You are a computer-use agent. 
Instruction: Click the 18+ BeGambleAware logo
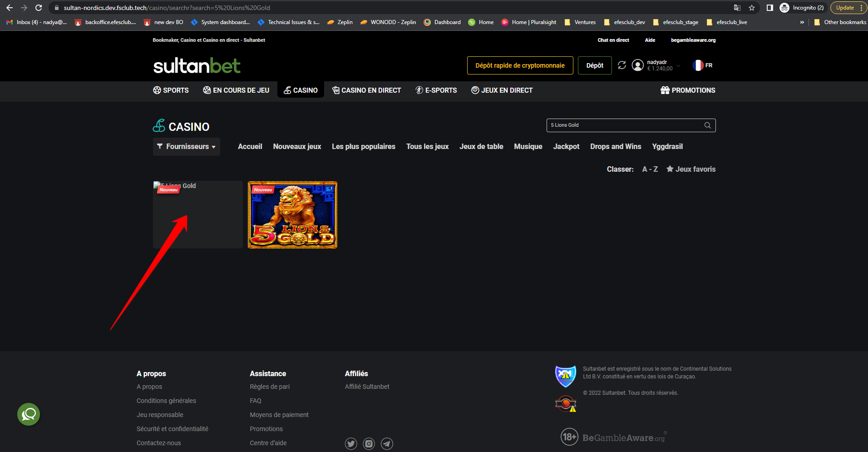click(x=613, y=437)
